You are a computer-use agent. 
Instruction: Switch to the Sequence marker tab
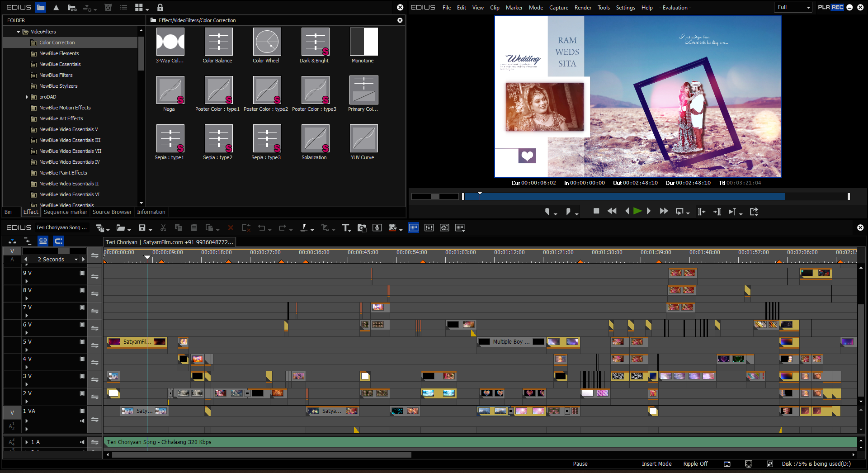66,212
